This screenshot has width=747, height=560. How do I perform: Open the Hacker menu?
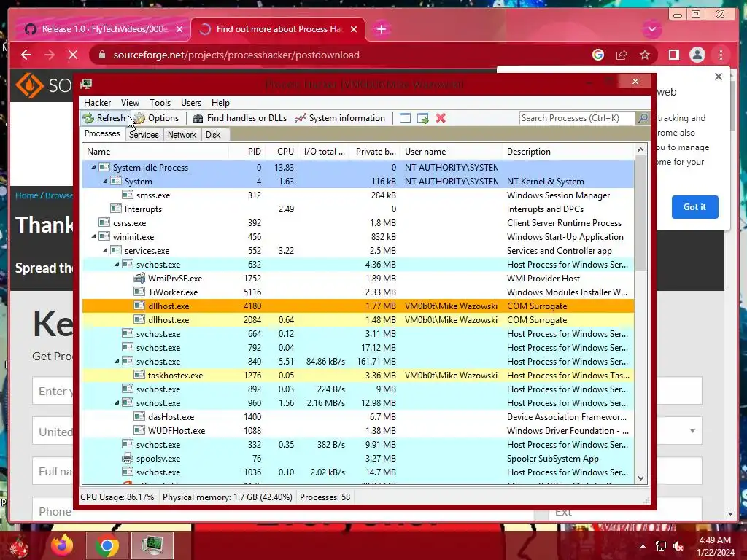[97, 103]
